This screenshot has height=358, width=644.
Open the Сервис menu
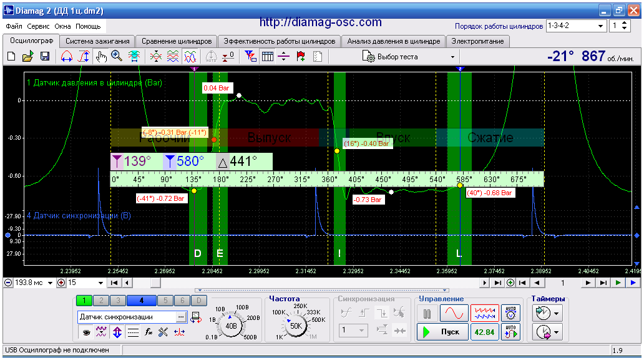(x=38, y=26)
